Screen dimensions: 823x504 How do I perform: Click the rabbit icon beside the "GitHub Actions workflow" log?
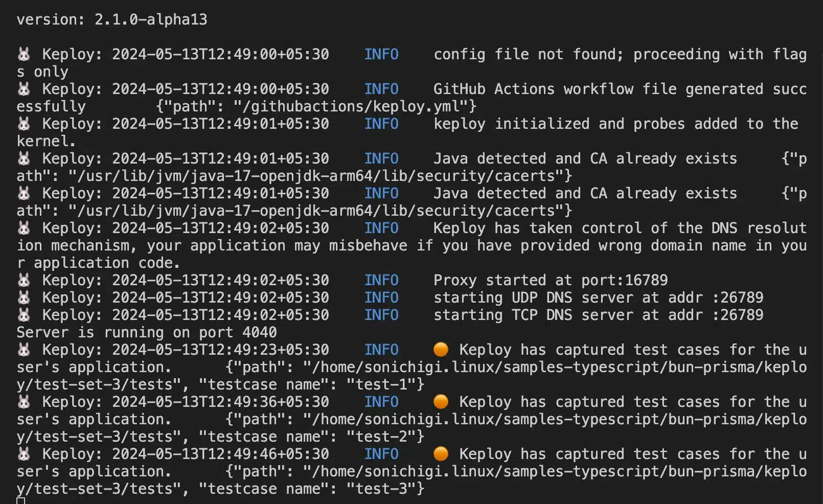click(x=24, y=89)
